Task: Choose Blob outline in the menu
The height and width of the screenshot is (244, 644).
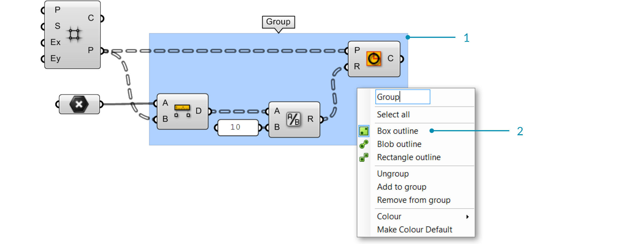Action: click(x=399, y=144)
